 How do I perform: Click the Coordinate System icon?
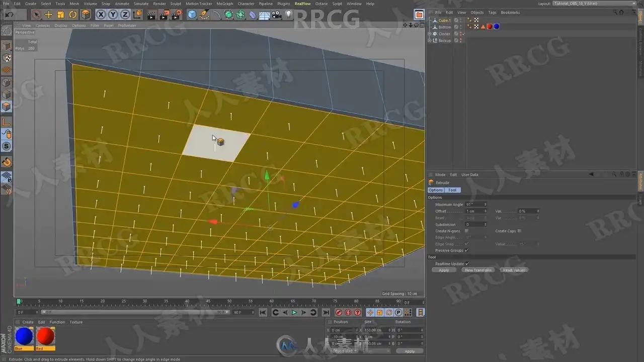coord(137,15)
